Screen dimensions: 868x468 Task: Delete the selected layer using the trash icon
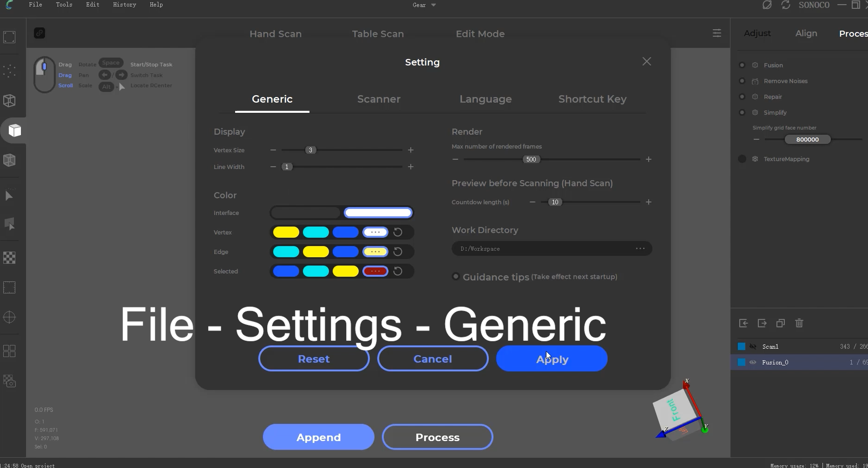pos(799,323)
